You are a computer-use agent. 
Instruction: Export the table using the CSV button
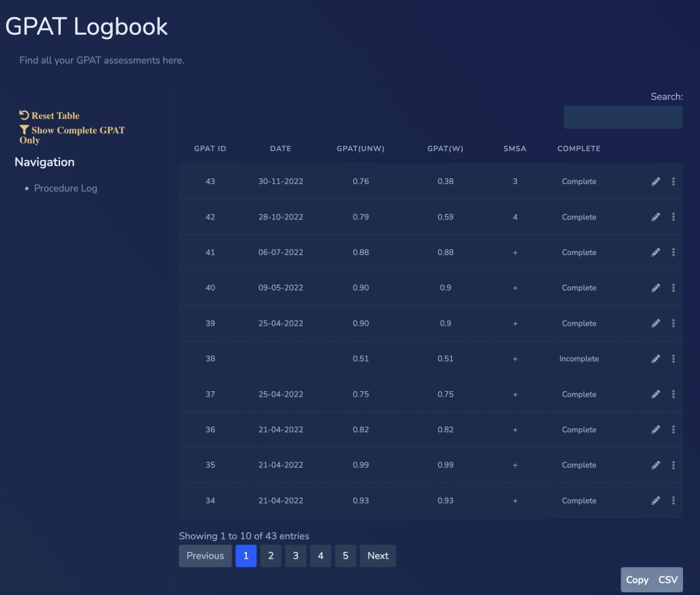[669, 580]
